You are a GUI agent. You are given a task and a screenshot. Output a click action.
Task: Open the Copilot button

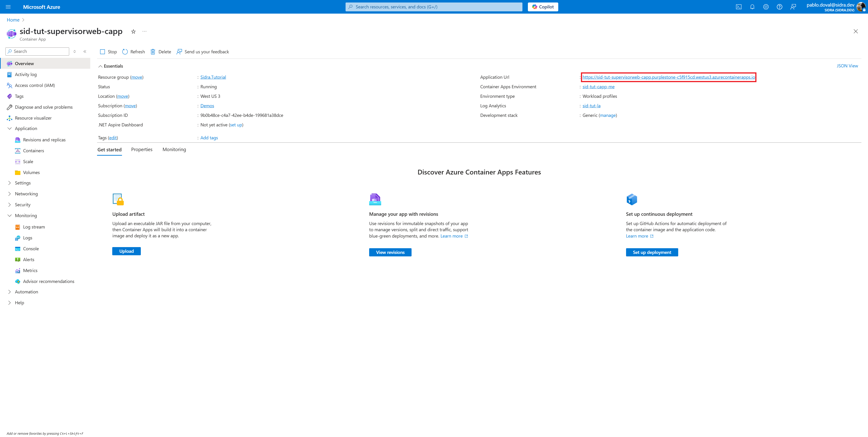point(542,7)
